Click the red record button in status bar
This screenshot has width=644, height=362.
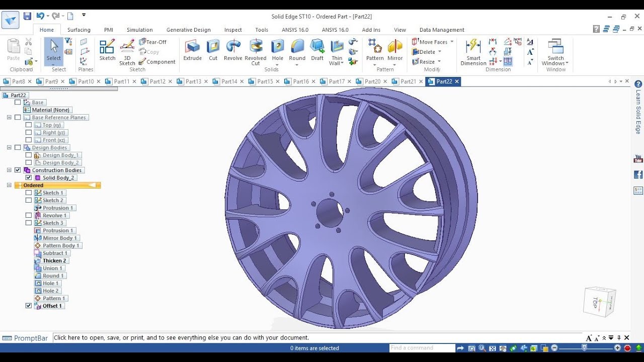pos(627,348)
